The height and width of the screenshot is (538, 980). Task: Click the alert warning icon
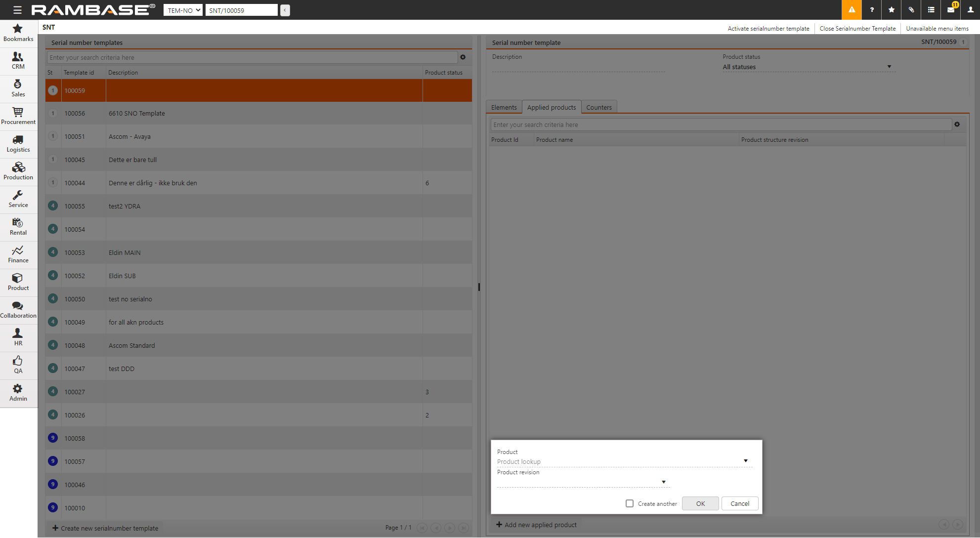pos(852,10)
